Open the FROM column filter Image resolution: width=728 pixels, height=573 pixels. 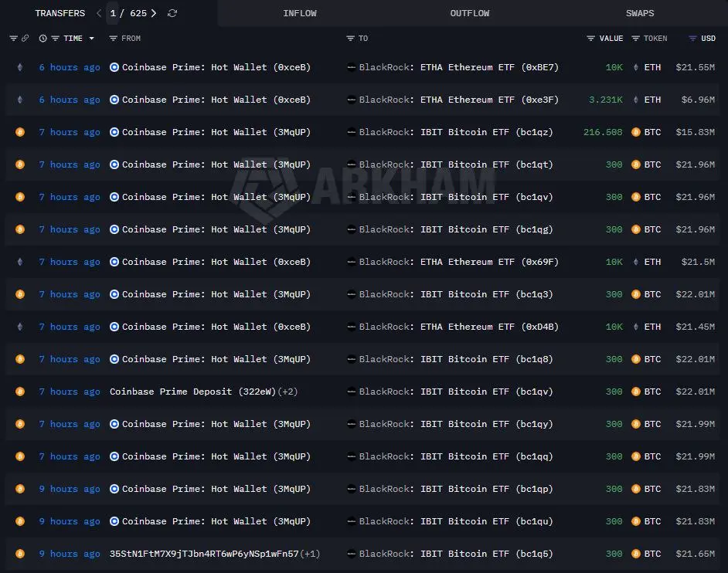[113, 38]
